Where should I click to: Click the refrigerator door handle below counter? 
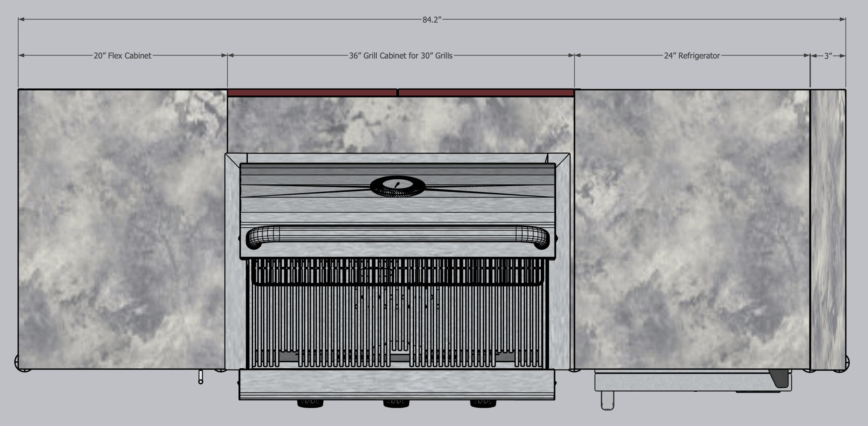607,400
